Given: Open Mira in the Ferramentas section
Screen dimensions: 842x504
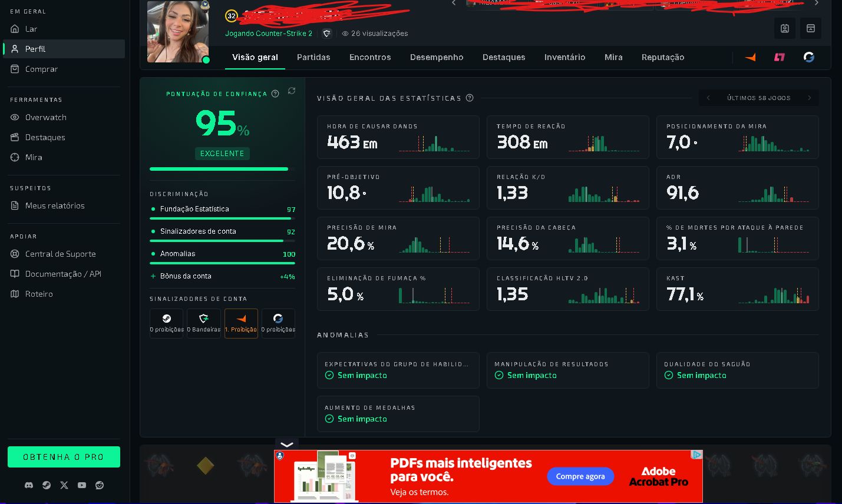Looking at the screenshot, I should [x=64, y=157].
